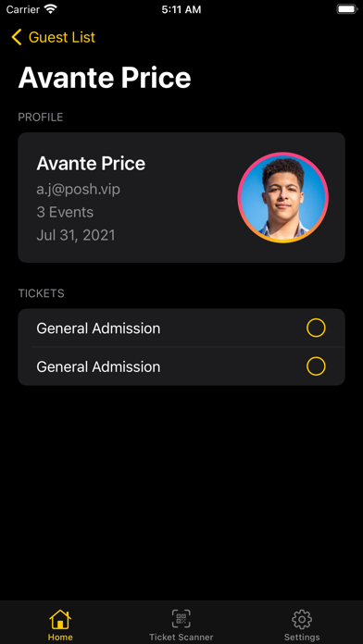Tap Avante Price profile photo
The image size is (363, 644).
point(282,198)
